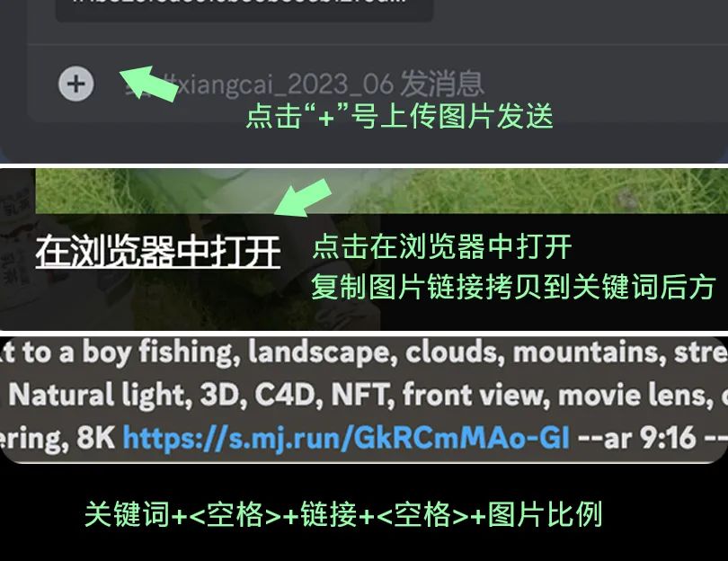728x561 pixels.
Task: Click the note 复制图片链接拷贝到关键词后方
Action: click(x=513, y=287)
